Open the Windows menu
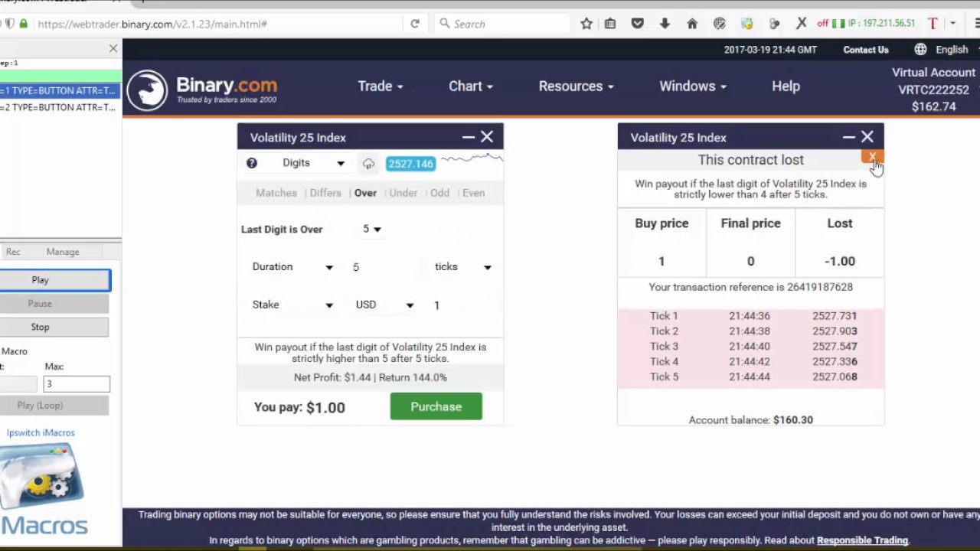980x551 pixels. [693, 86]
